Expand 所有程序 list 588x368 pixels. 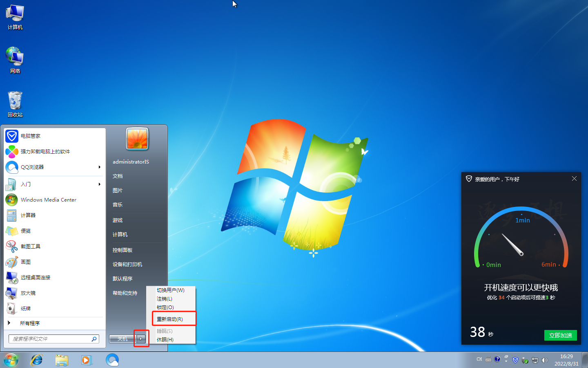click(55, 323)
